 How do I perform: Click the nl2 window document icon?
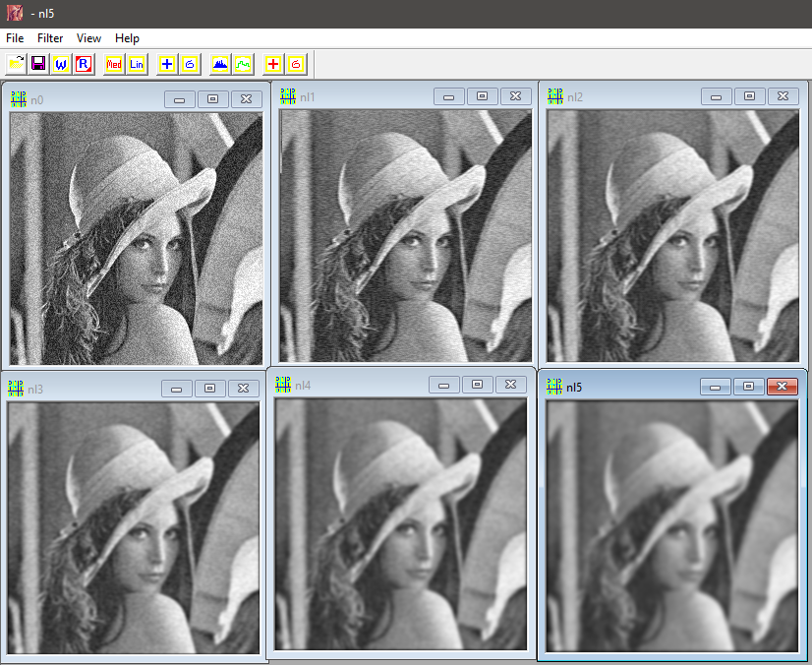555,95
